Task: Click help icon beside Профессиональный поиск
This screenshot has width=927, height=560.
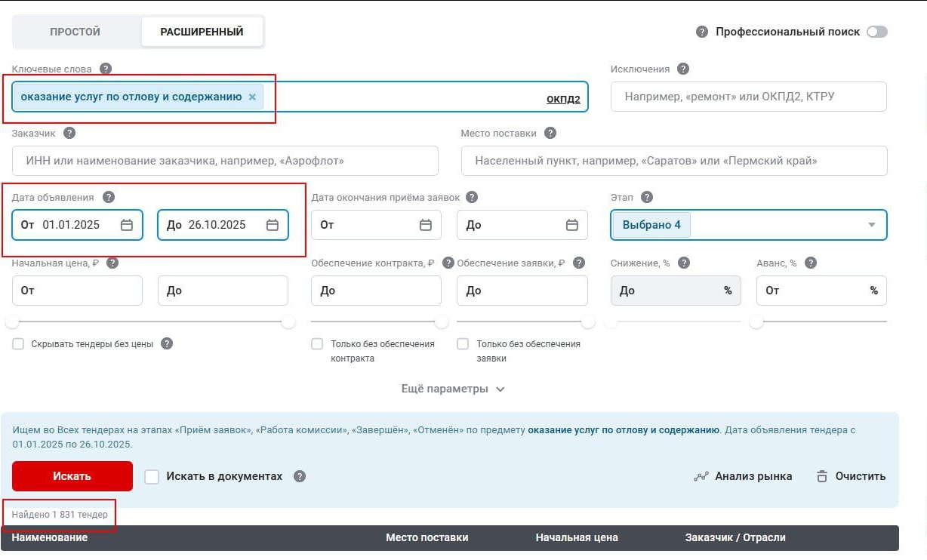Action: tap(702, 32)
